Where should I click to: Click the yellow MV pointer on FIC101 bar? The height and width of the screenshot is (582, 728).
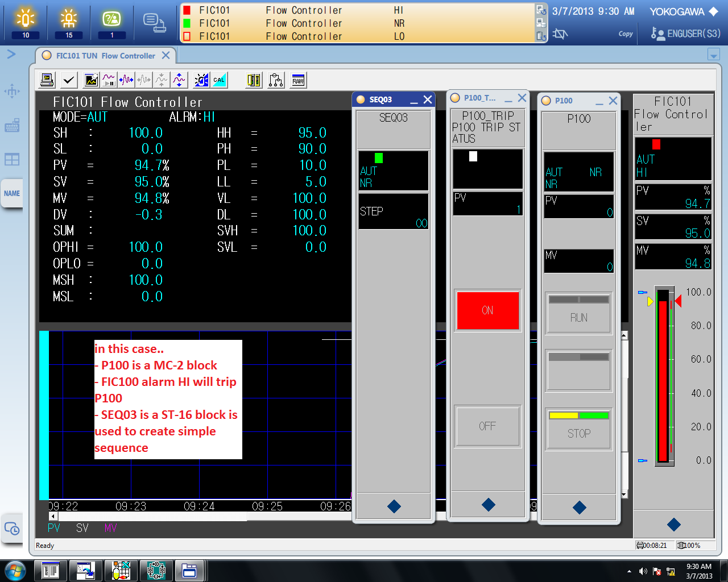[651, 301]
